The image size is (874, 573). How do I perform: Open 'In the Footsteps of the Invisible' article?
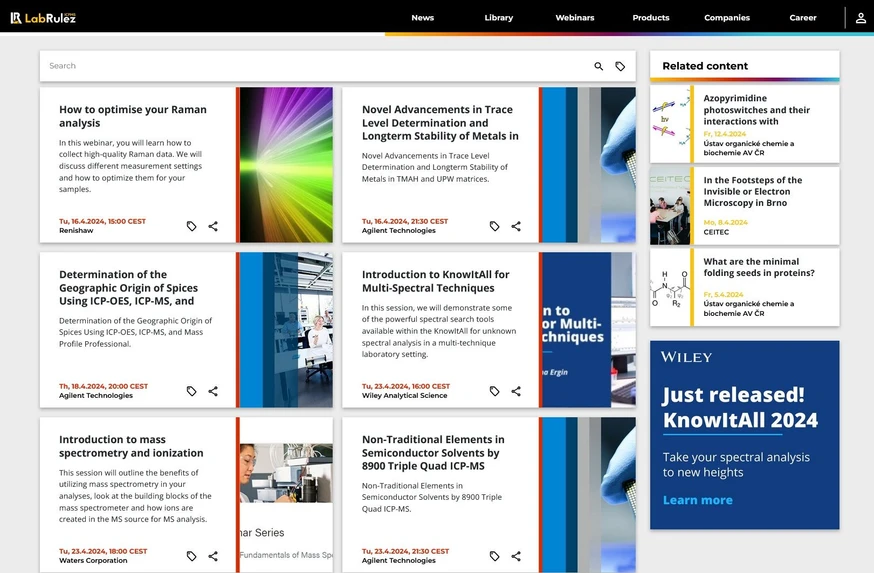pyautogui.click(x=752, y=191)
